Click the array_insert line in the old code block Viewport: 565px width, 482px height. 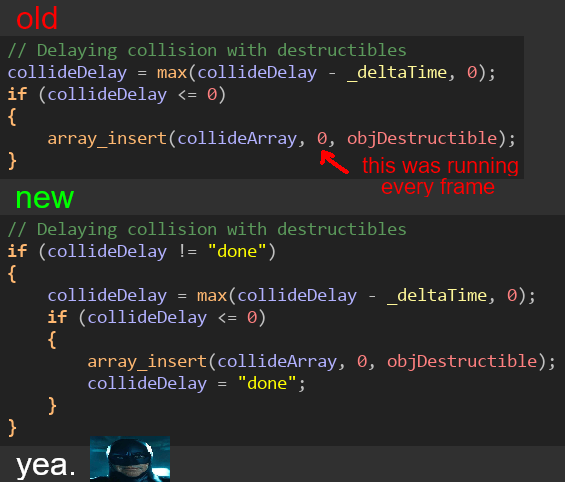coord(282,138)
